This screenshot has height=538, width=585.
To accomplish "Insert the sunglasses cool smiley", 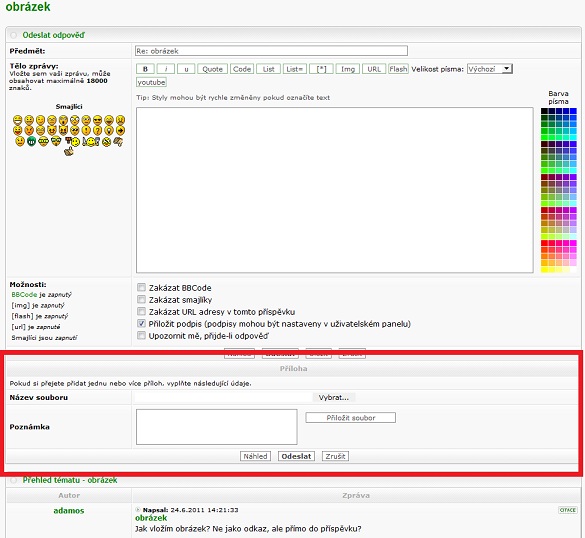I will pyautogui.click(x=97, y=120).
